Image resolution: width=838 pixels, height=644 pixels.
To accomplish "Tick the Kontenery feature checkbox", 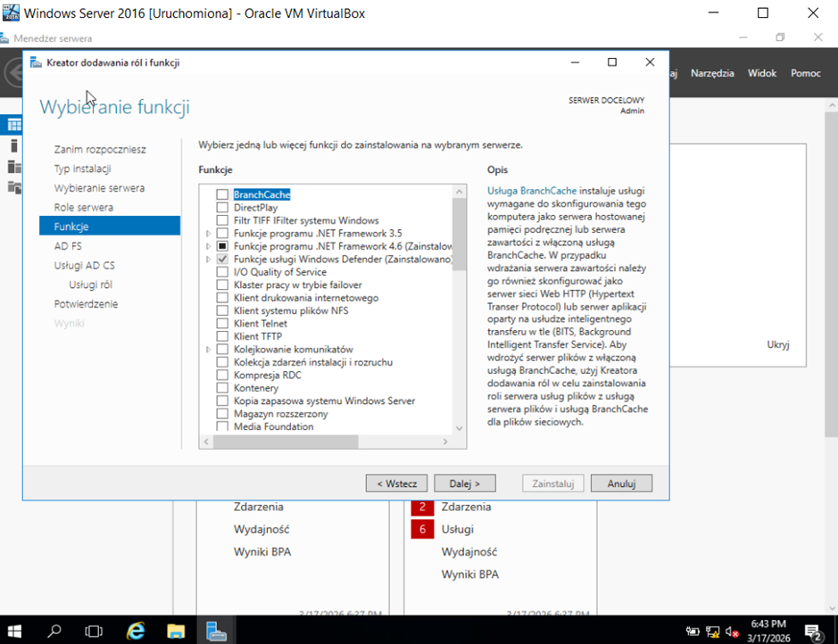I will pos(222,388).
